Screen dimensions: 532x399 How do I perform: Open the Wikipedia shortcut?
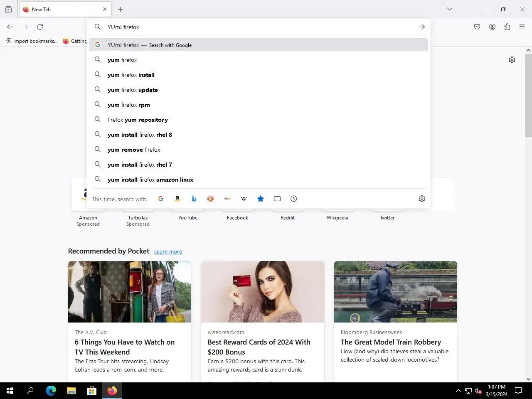tap(337, 217)
